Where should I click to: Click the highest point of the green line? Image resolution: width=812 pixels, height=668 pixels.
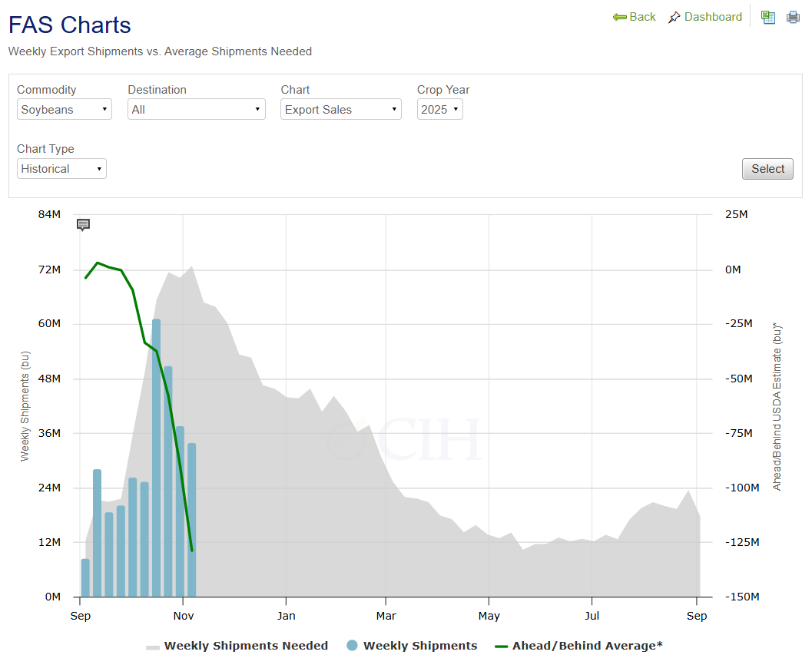(98, 263)
